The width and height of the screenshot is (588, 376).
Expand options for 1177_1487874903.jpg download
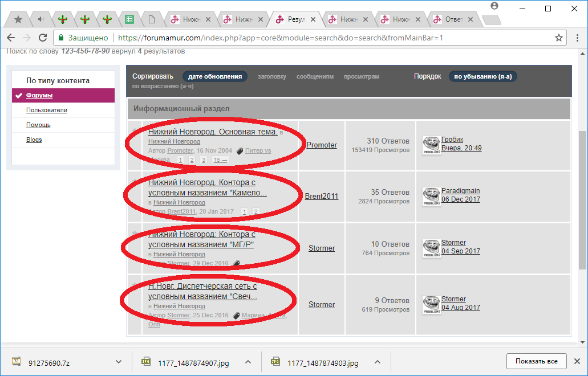tap(377, 362)
